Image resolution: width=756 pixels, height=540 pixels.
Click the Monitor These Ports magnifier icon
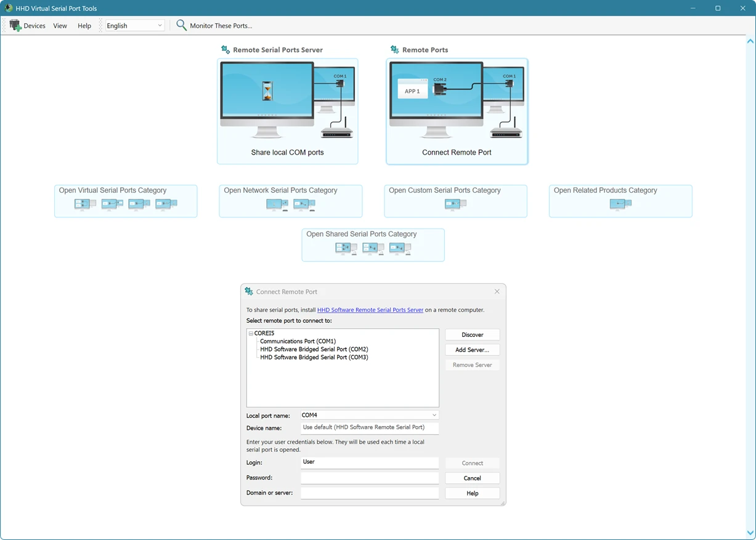(x=181, y=25)
